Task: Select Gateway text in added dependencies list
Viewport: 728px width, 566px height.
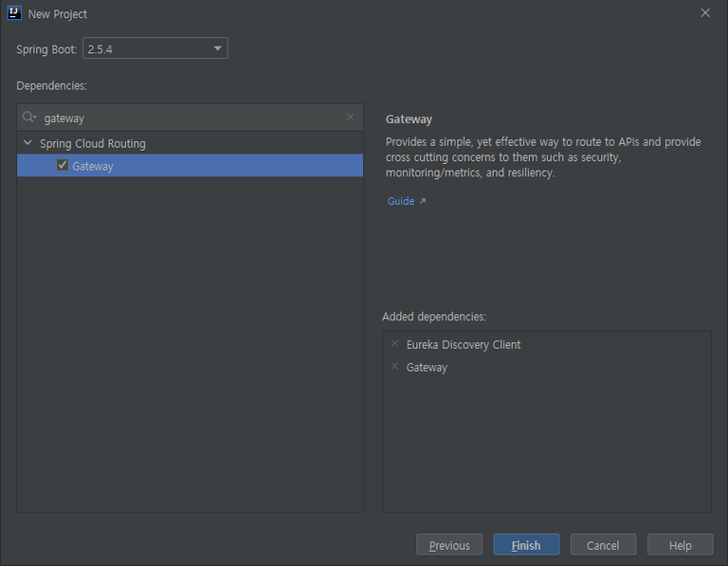Action: coord(427,367)
